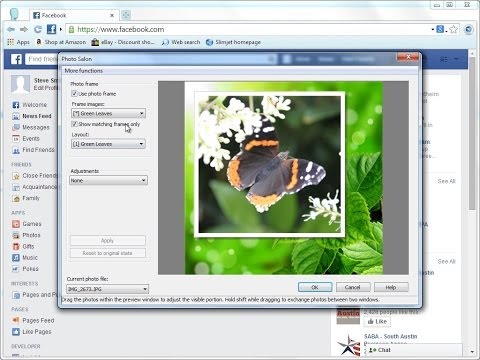The height and width of the screenshot is (360, 480).
Task: Toggle Show matching frames only checkbox
Action: tap(74, 124)
